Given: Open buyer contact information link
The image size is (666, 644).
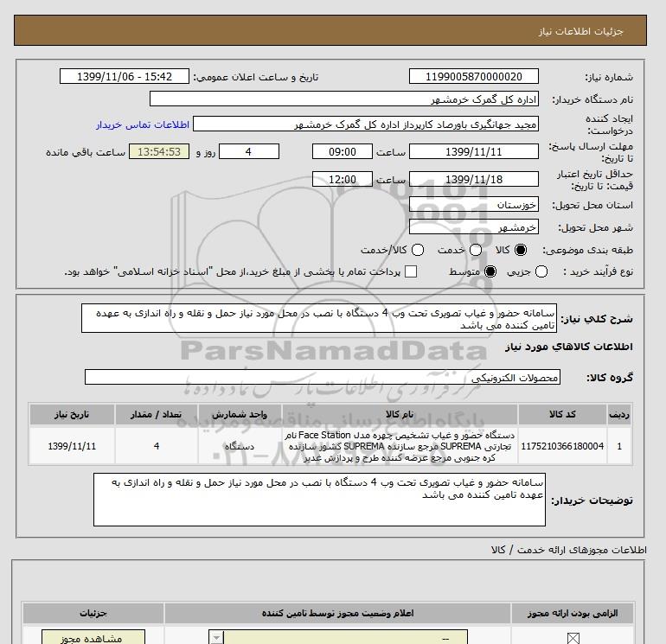Looking at the screenshot, I should (143, 124).
